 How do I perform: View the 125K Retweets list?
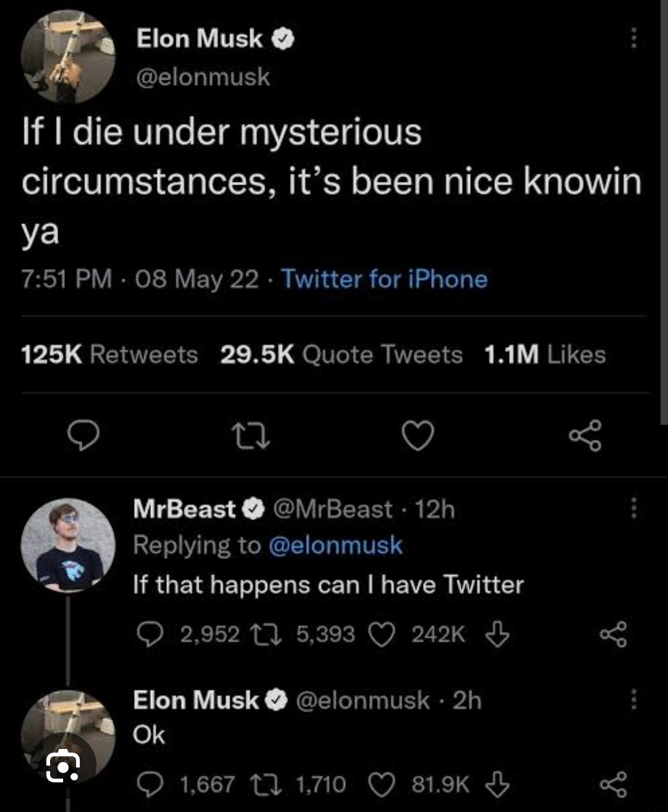tap(109, 355)
